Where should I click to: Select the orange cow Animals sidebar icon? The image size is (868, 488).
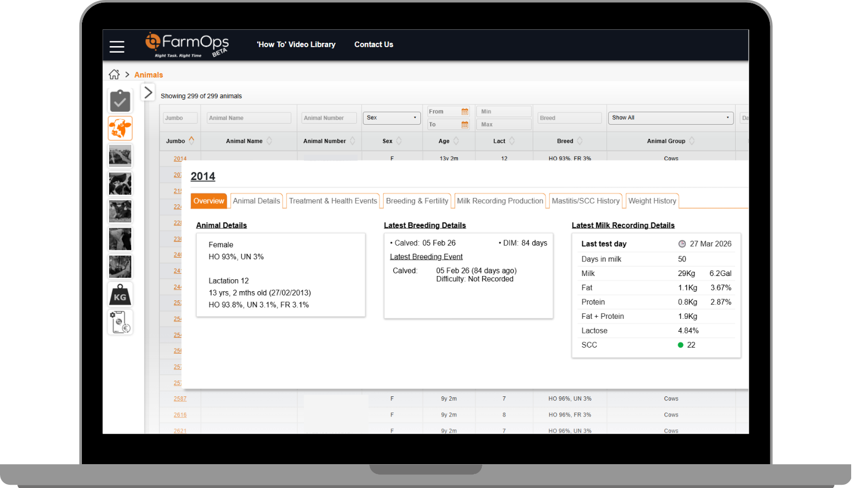(120, 129)
